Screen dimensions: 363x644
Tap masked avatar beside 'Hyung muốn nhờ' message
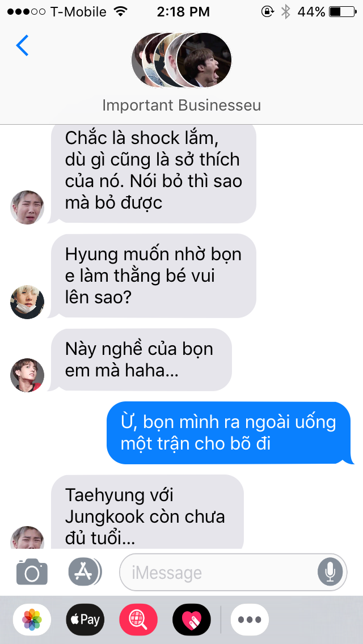click(27, 302)
